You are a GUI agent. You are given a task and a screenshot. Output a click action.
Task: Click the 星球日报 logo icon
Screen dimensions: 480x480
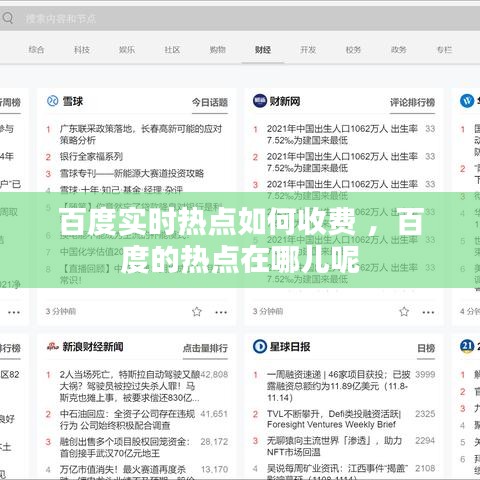pyautogui.click(x=260, y=346)
